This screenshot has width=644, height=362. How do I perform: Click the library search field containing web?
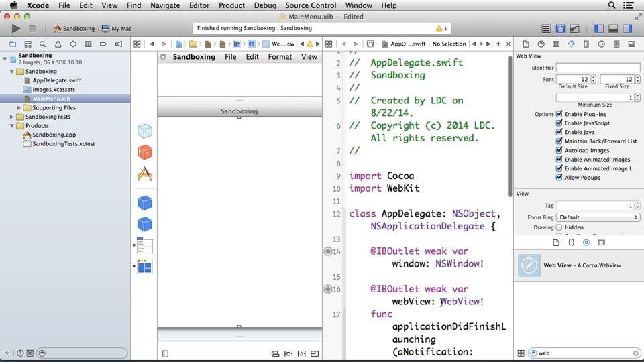coord(585,353)
